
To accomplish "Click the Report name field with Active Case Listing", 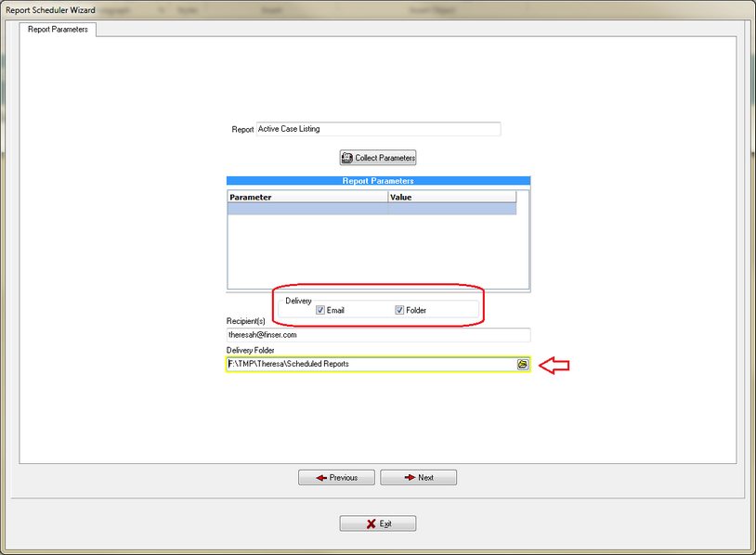I will tap(377, 129).
